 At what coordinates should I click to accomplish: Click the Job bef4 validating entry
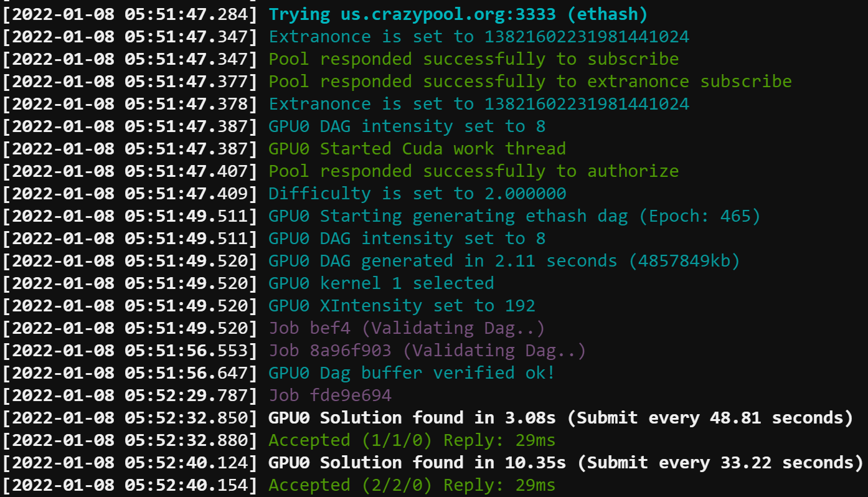405,328
